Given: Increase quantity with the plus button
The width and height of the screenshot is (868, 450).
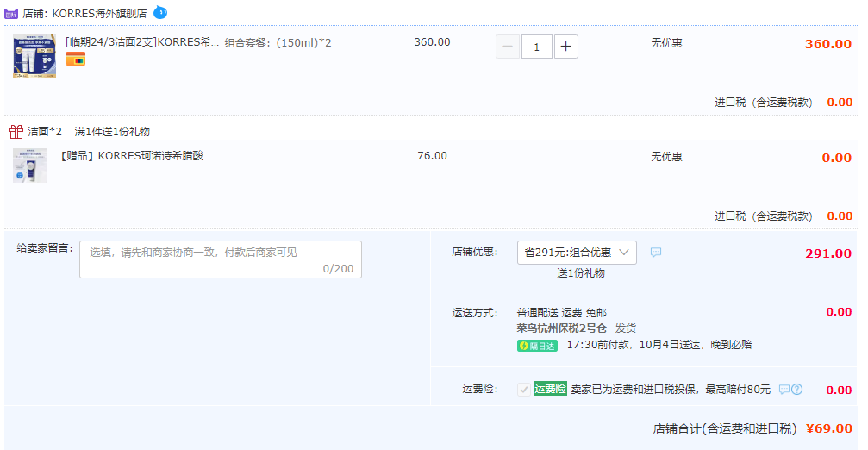Looking at the screenshot, I should coord(565,47).
